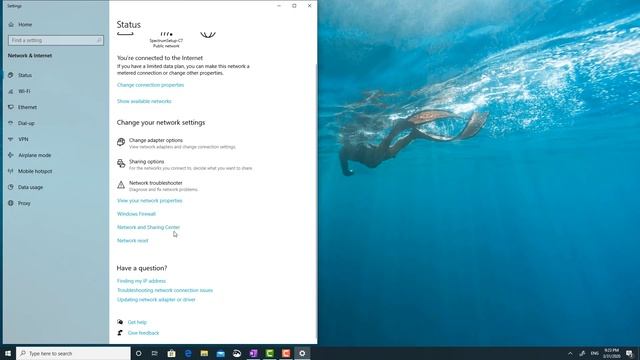Click the Settings gear on taskbar
Screen dimensions: 640x360
[302, 353]
